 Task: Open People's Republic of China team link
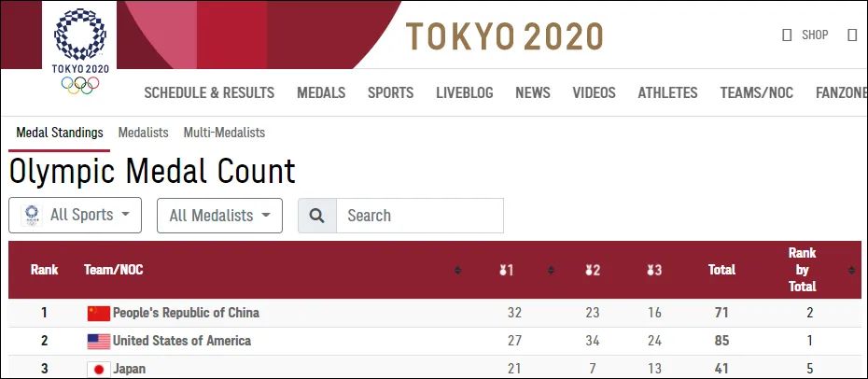[x=186, y=313]
